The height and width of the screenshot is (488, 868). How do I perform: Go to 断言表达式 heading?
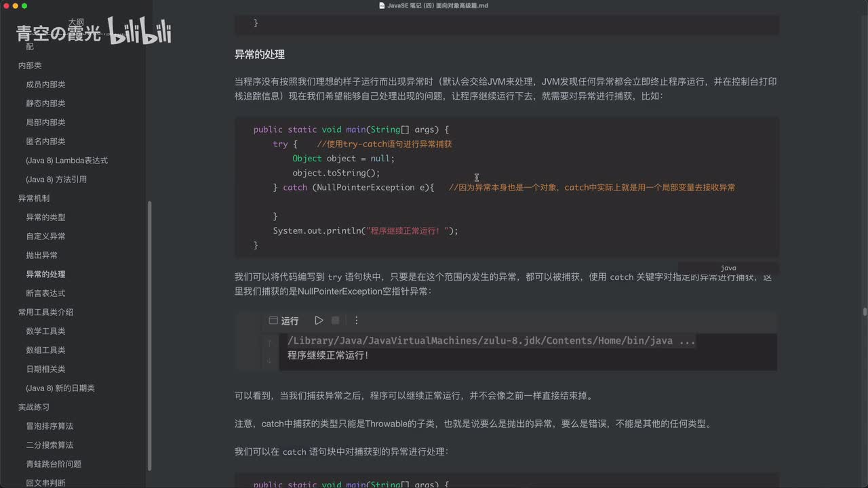45,293
